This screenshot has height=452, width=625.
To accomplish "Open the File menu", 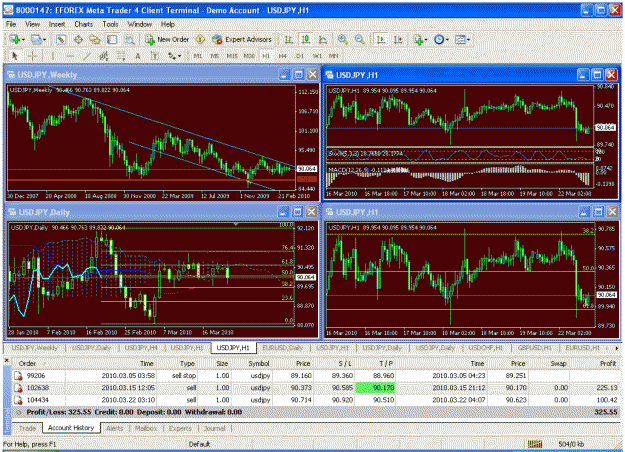I will [x=11, y=24].
